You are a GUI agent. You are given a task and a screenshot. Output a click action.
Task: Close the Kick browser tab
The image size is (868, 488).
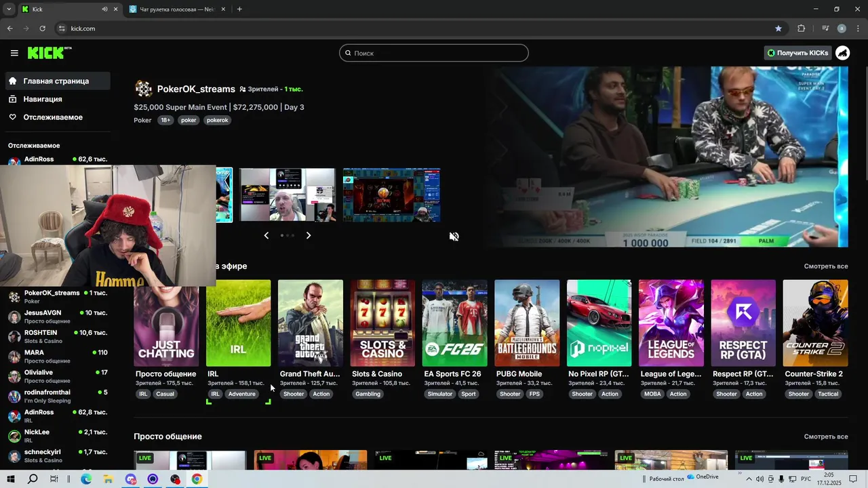tap(116, 9)
